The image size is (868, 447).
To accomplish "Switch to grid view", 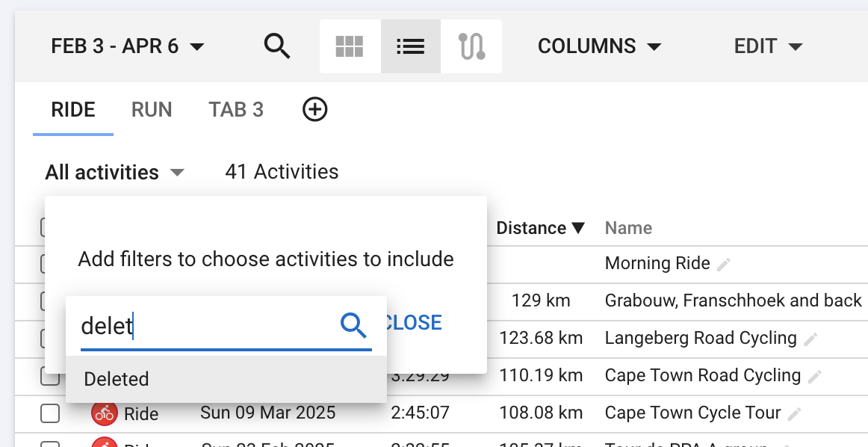I will [x=350, y=46].
